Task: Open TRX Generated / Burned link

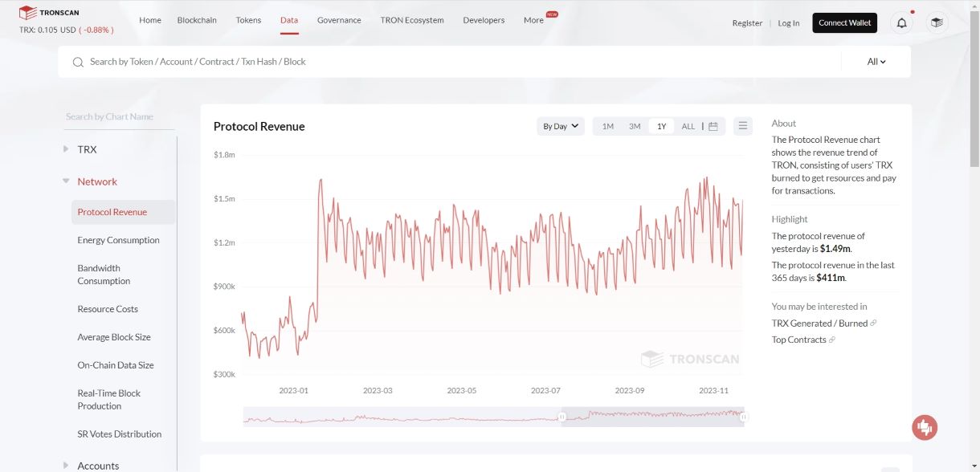Action: (x=819, y=323)
